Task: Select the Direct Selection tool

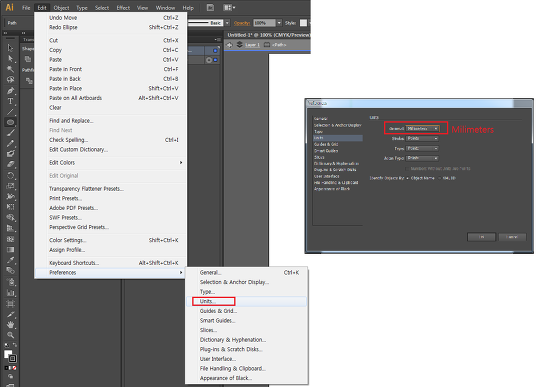Action: (x=10, y=58)
